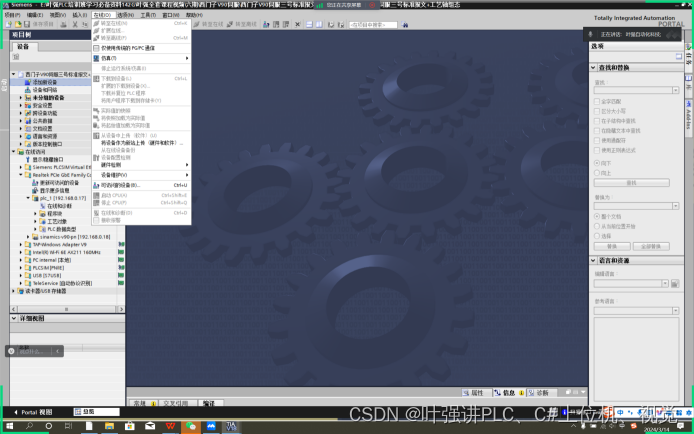Click the 设备和网络 network icon in the tree
Image resolution: width=694 pixels, height=434 pixels.
[x=27, y=90]
